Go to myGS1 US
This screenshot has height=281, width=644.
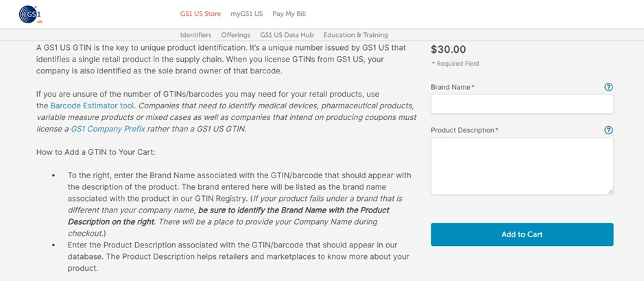pos(246,14)
